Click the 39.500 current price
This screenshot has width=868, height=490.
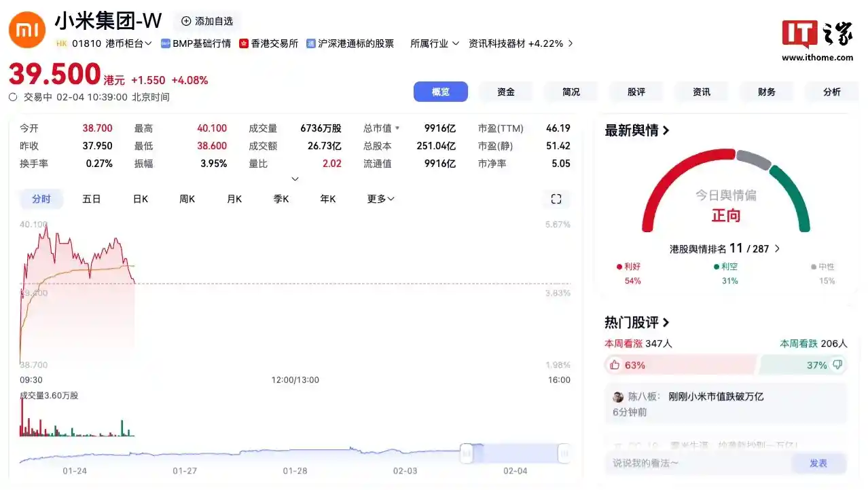coord(54,74)
